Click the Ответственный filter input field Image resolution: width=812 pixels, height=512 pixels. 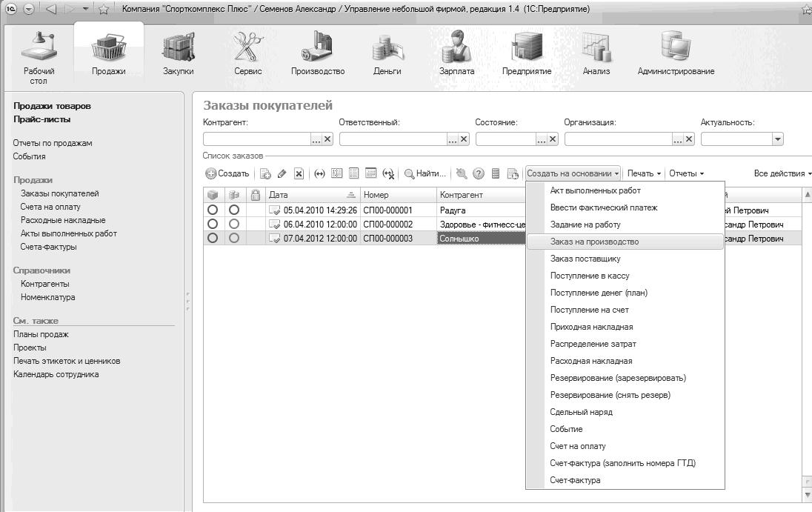pyautogui.click(x=393, y=139)
